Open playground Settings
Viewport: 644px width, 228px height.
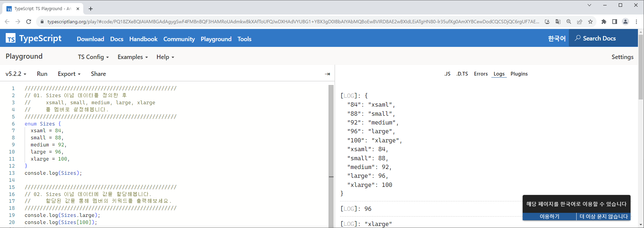pyautogui.click(x=622, y=57)
